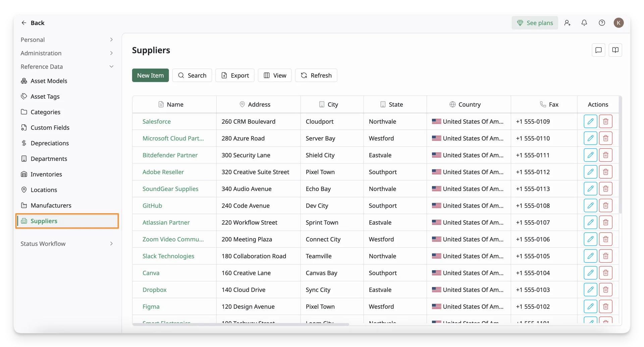This screenshot has width=644, height=347.
Task: Click the Fax column header
Action: [x=544, y=104]
